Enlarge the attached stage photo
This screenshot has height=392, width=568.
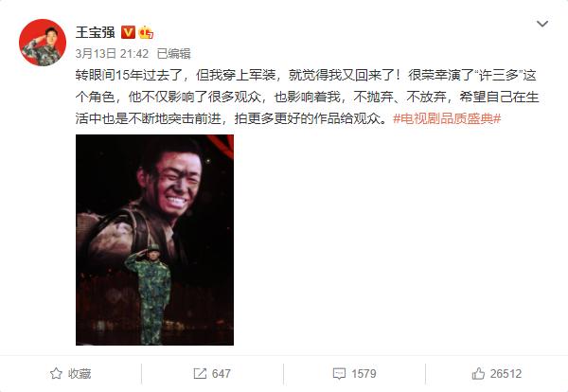[x=154, y=240]
